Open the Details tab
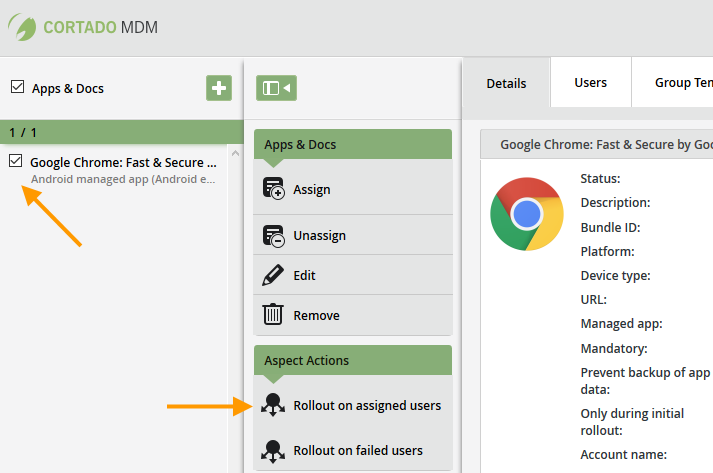713x473 pixels. click(x=506, y=83)
